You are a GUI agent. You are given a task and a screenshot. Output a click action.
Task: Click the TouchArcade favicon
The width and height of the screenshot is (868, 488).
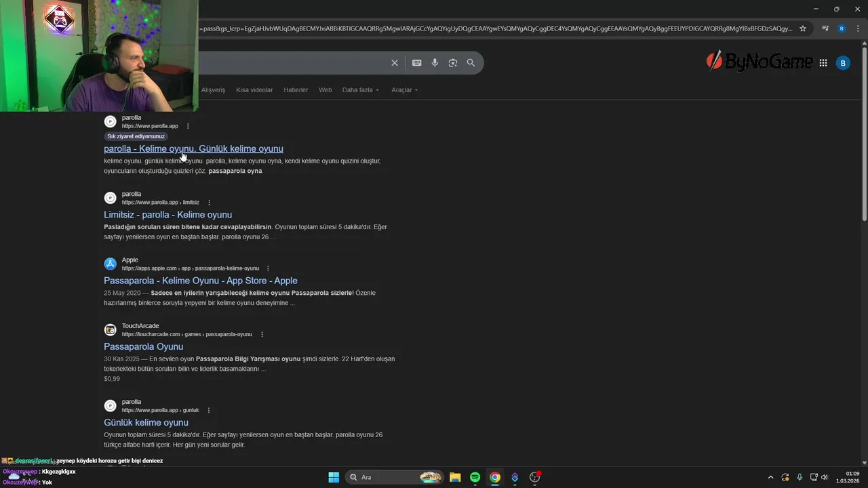point(110,329)
